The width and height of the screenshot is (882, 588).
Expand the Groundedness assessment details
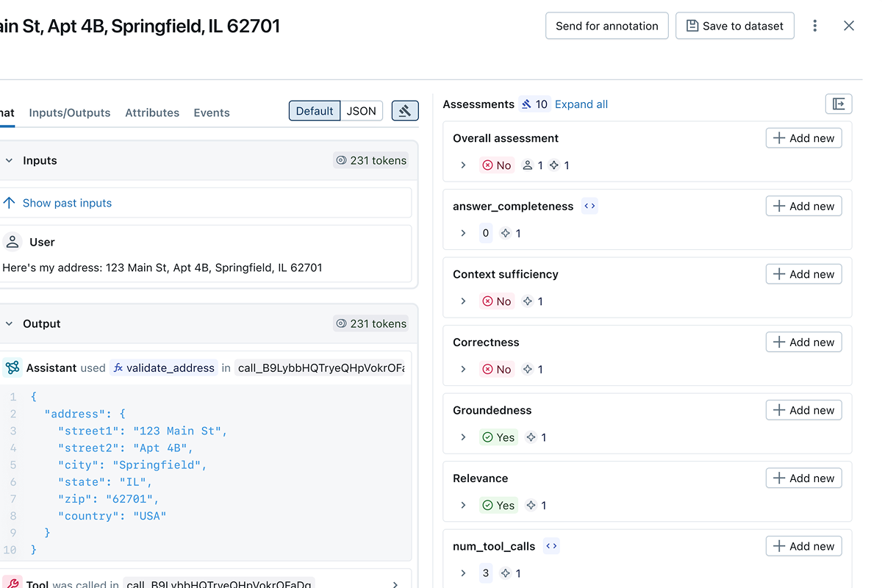click(x=462, y=437)
